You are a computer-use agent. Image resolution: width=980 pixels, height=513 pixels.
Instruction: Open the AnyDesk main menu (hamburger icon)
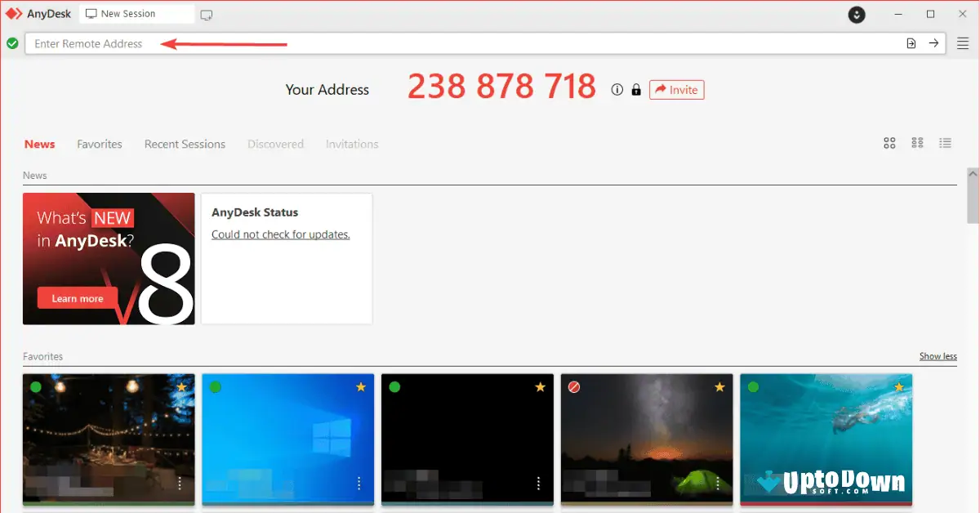click(963, 42)
